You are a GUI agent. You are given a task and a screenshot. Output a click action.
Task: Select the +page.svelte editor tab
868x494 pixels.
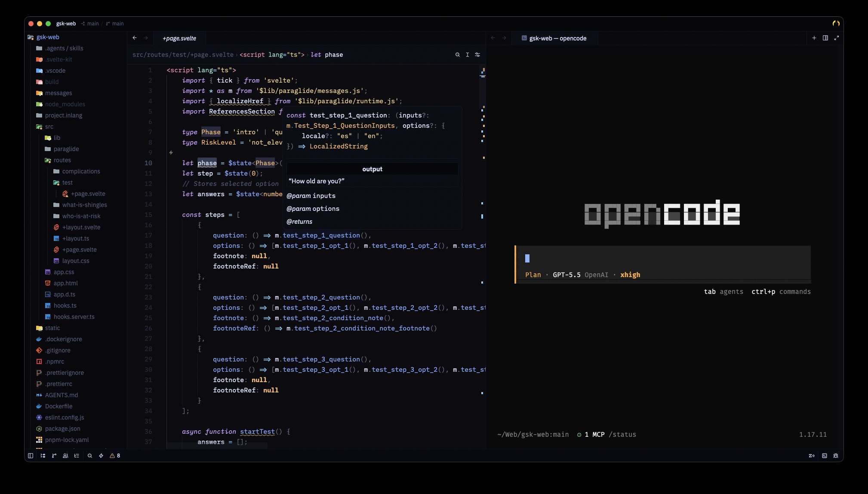(179, 38)
